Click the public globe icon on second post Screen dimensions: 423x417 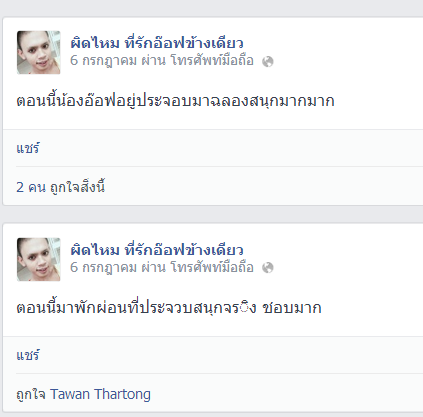pos(268,268)
